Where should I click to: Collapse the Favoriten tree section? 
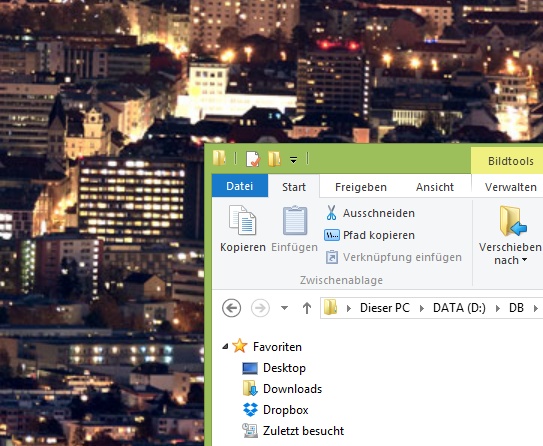click(x=225, y=346)
